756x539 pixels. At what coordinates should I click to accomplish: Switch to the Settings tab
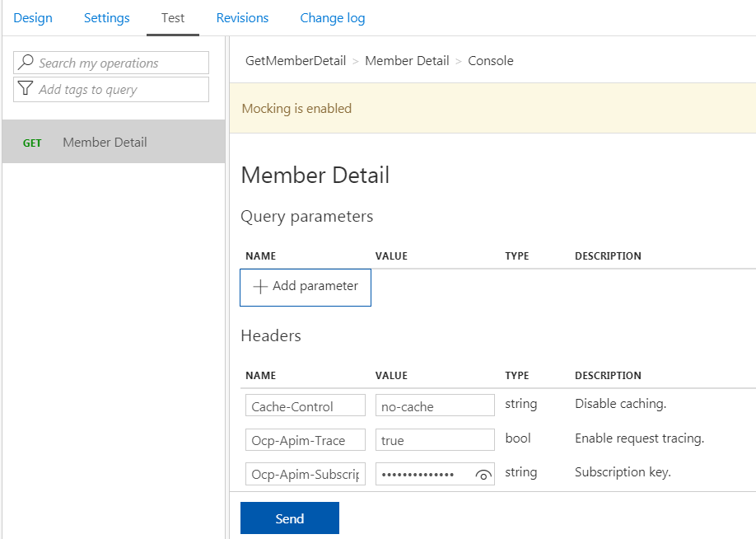(x=106, y=18)
